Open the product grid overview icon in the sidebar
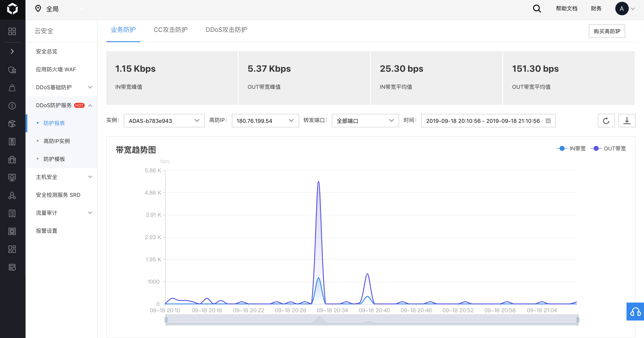Viewport: 644px width, 338px height. [12, 31]
